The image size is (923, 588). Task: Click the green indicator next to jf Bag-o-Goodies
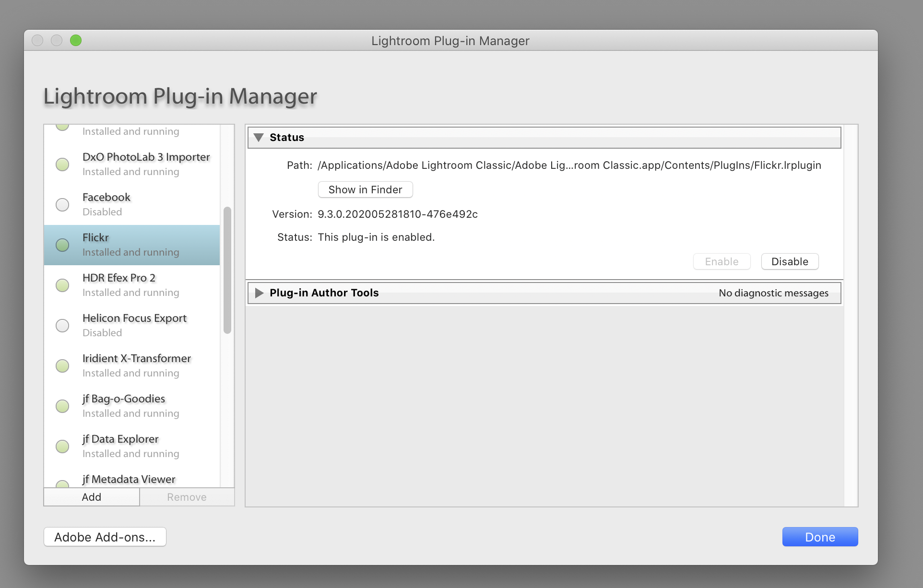point(62,406)
